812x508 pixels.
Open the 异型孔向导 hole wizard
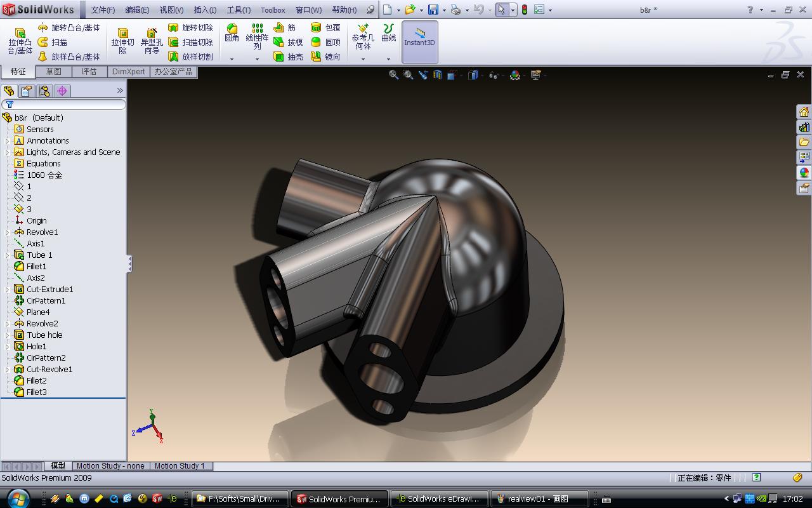(152, 41)
